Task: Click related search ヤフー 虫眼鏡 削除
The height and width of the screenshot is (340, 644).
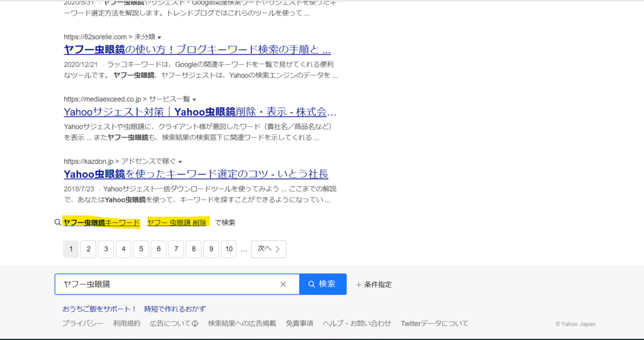Action: 177,222
